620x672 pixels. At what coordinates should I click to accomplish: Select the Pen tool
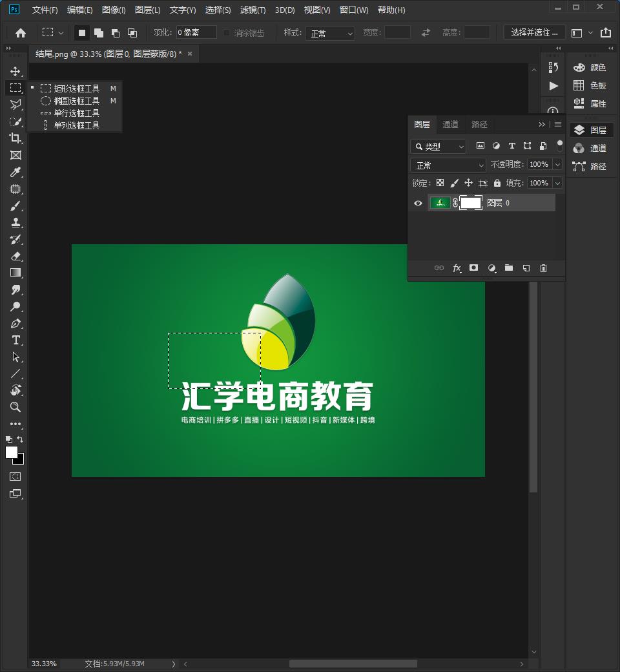click(x=15, y=324)
